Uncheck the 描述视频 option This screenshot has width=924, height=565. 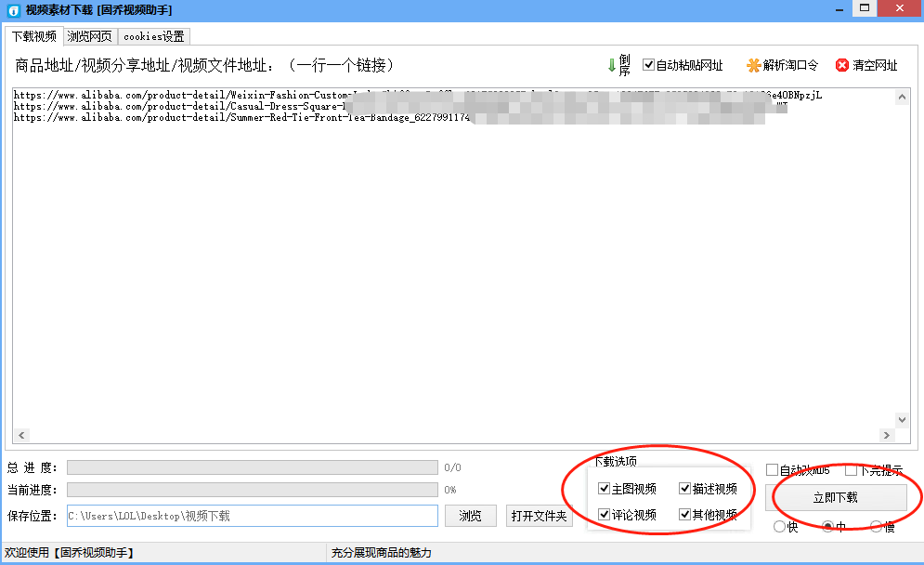[x=684, y=489]
